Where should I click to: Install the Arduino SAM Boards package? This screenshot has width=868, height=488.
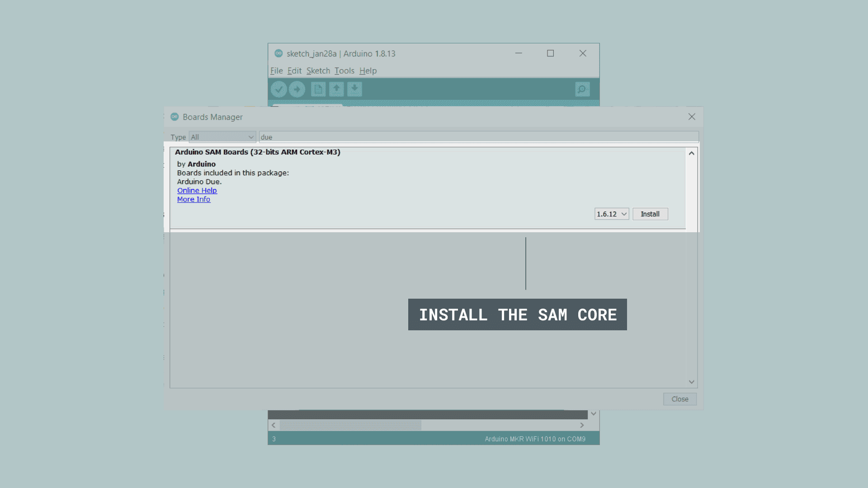(x=650, y=214)
